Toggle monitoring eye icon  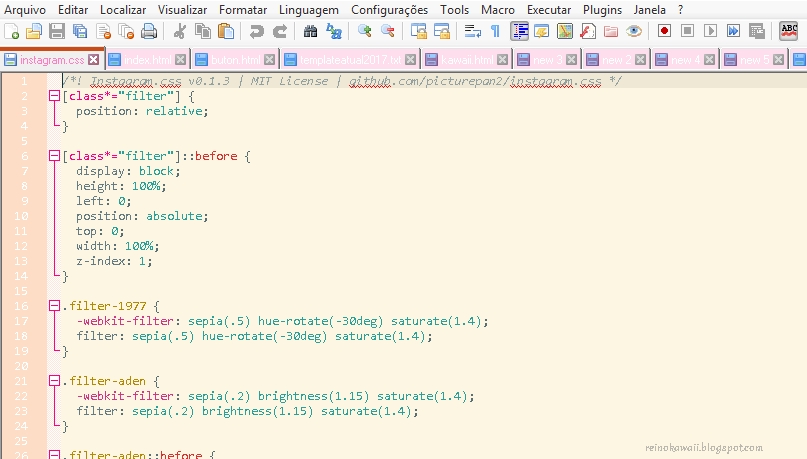[x=634, y=31]
